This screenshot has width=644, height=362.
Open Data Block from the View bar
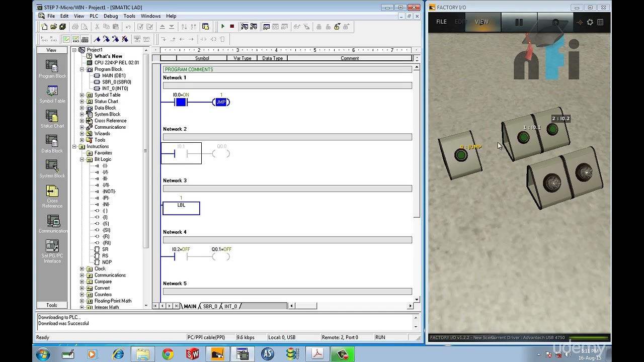[52, 144]
